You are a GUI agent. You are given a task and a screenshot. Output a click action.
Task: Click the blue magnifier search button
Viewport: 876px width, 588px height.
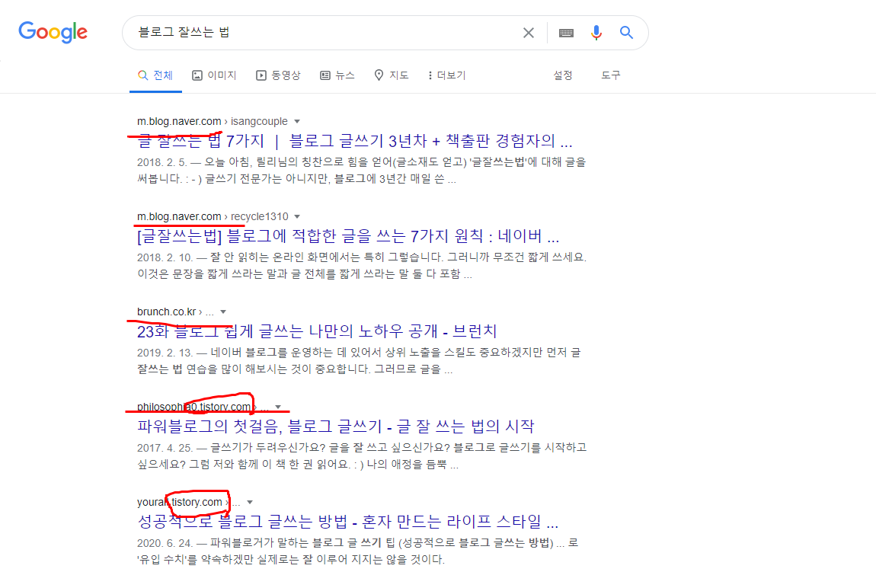(x=626, y=33)
